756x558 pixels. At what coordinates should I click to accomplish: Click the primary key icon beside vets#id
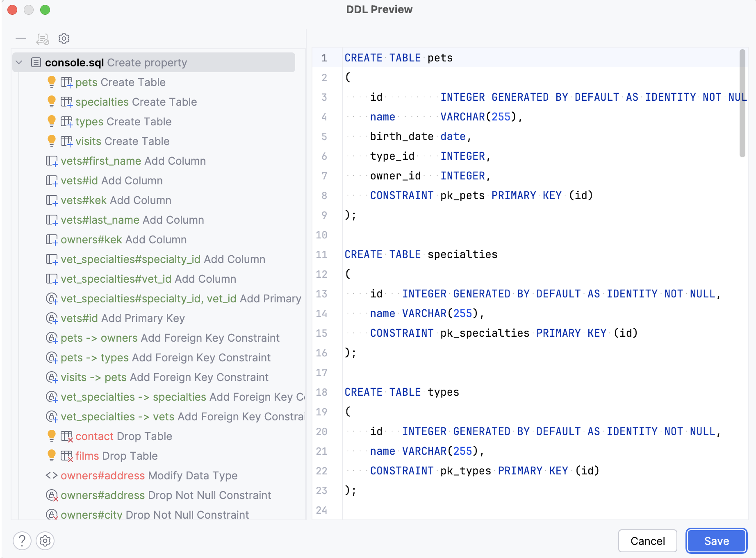(x=51, y=318)
